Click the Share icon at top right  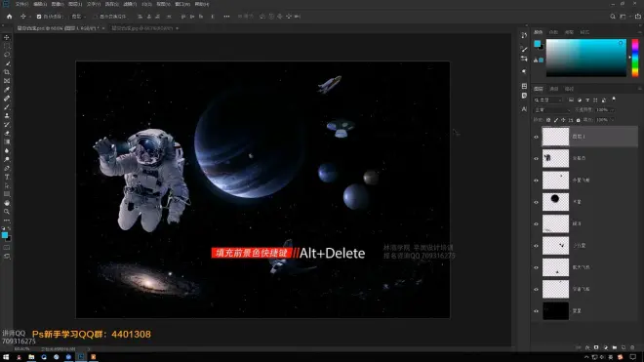[x=638, y=17]
